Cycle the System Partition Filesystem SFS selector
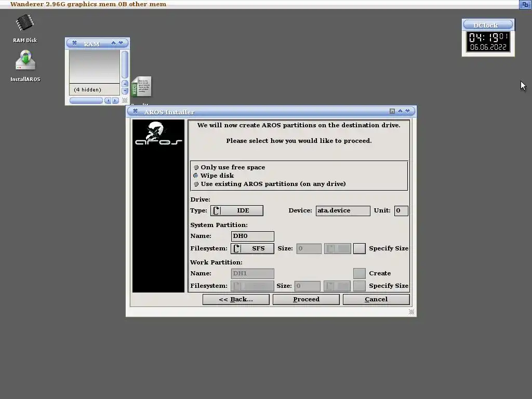The height and width of the screenshot is (399, 532). click(x=252, y=249)
